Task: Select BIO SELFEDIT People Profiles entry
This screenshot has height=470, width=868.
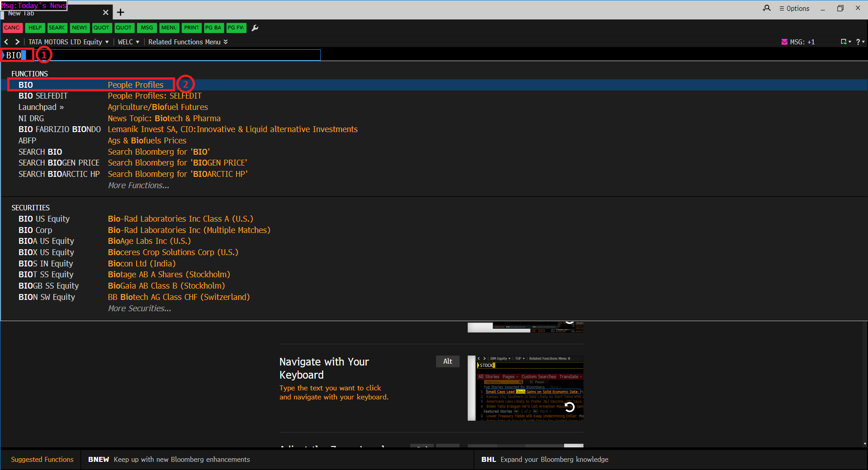Action: tap(434, 96)
